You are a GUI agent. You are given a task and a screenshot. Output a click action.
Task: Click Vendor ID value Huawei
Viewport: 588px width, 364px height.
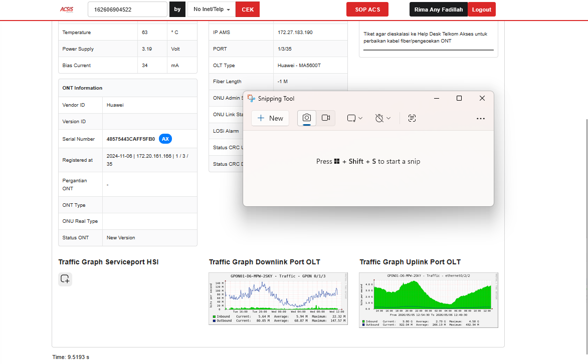[x=115, y=105]
